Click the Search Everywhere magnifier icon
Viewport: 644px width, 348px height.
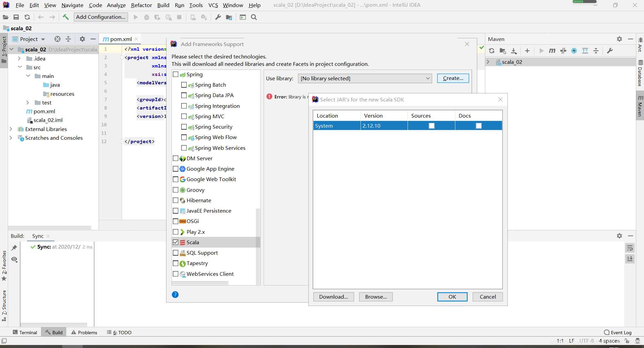pyautogui.click(x=254, y=17)
